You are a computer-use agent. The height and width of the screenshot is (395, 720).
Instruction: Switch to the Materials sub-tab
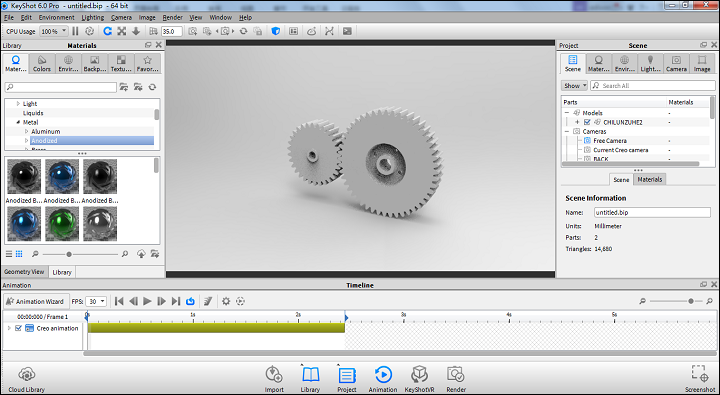coord(650,180)
